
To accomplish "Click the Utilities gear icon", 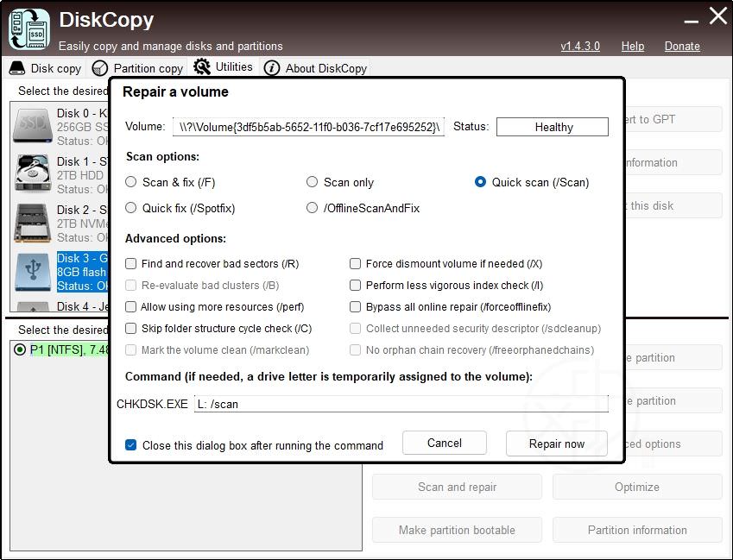I will [202, 66].
